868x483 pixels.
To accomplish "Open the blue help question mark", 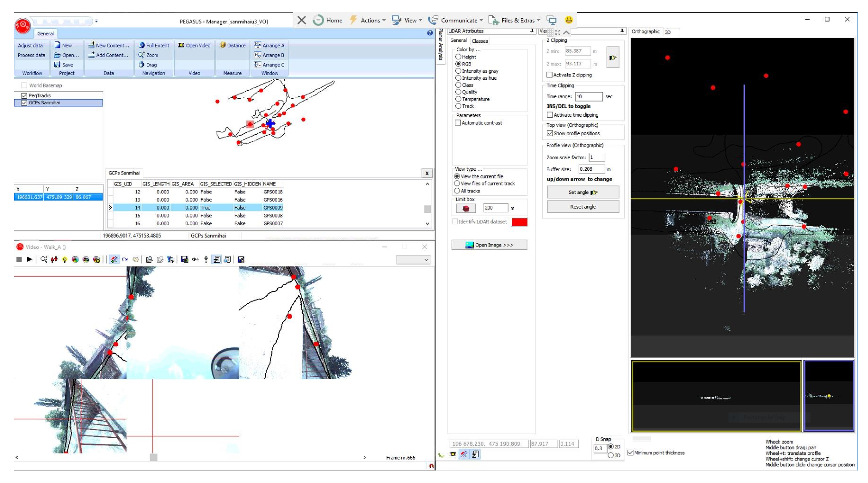I will click(430, 33).
